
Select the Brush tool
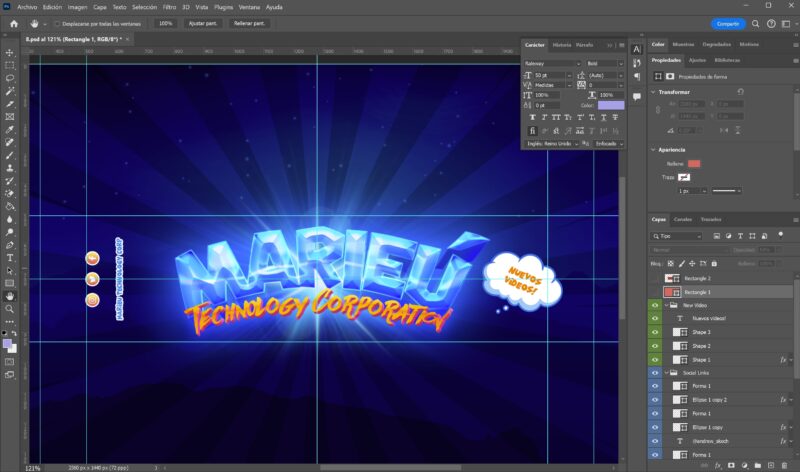(x=10, y=155)
